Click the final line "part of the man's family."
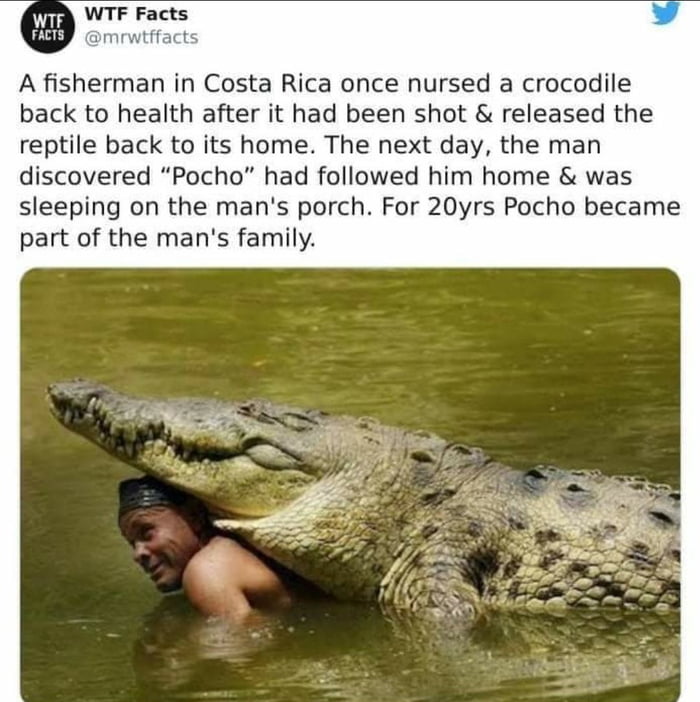Screen dimensions: 700x702 (x=166, y=238)
